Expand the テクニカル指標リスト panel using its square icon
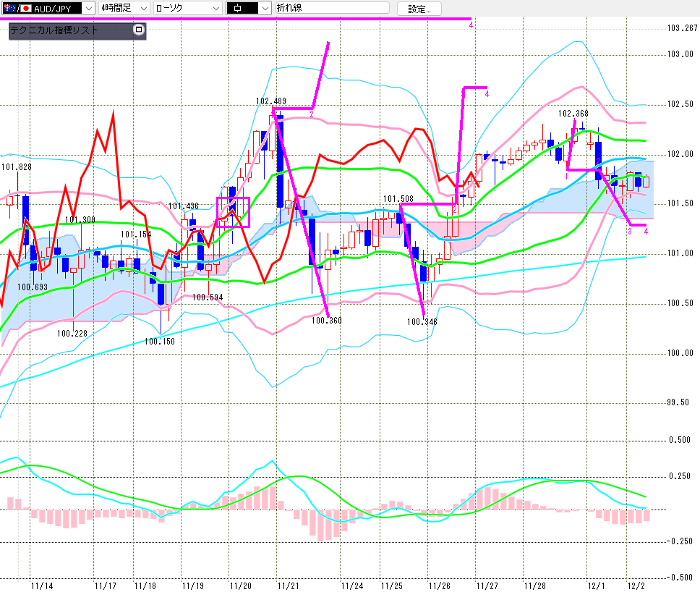This screenshot has width=700, height=592. (139, 30)
